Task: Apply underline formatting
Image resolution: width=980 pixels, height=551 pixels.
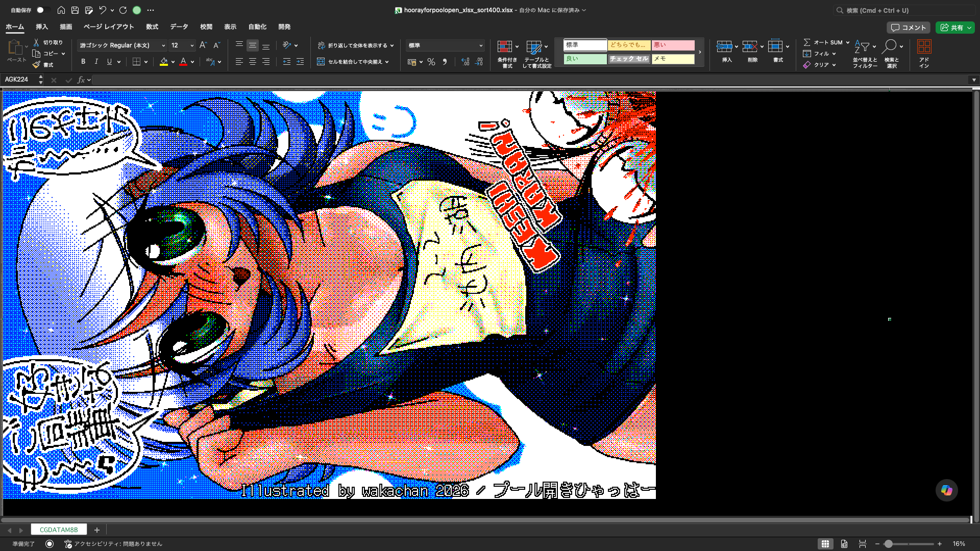Action: coord(109,62)
